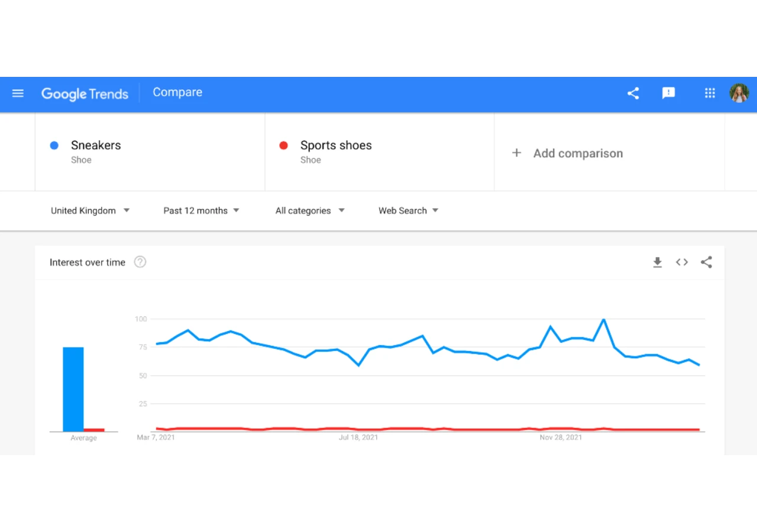The image size is (757, 532).
Task: Open the All categories dropdown
Action: pos(309,210)
